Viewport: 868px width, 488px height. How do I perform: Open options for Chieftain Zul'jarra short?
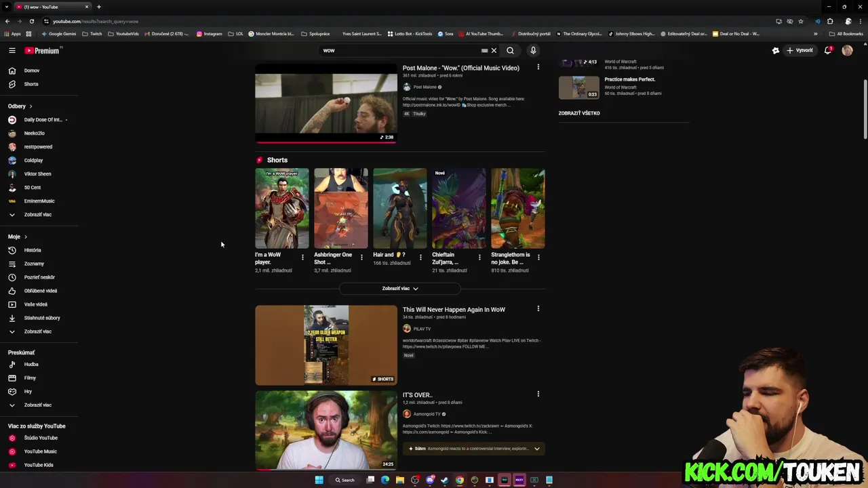coord(479,258)
